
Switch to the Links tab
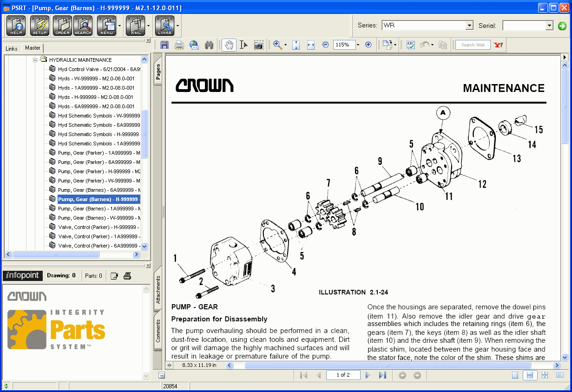click(x=12, y=49)
